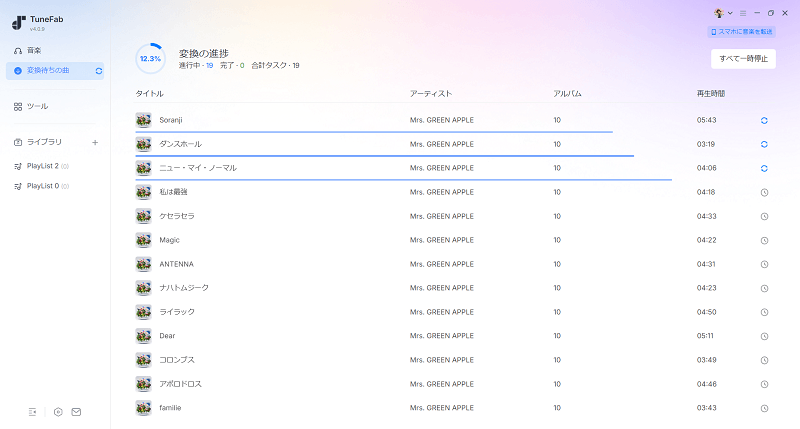The height and width of the screenshot is (429, 800).
Task: Open the ライブラリ library section
Action: click(38, 142)
